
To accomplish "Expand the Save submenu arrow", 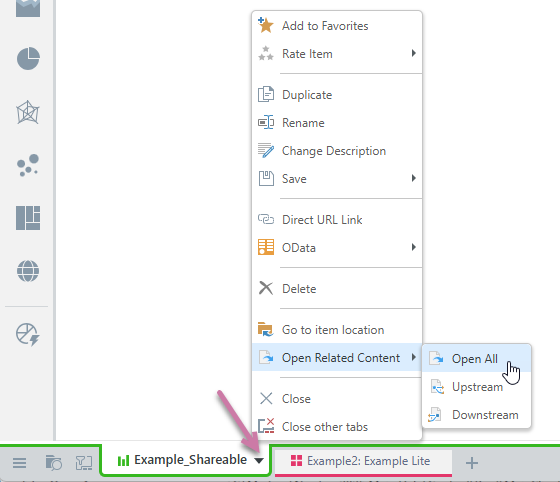I will [414, 178].
